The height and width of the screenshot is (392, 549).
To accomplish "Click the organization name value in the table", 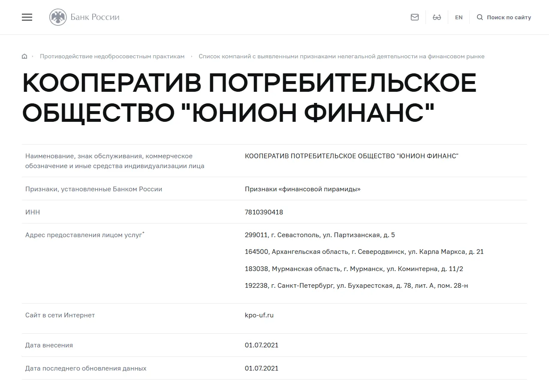I will [x=352, y=156].
